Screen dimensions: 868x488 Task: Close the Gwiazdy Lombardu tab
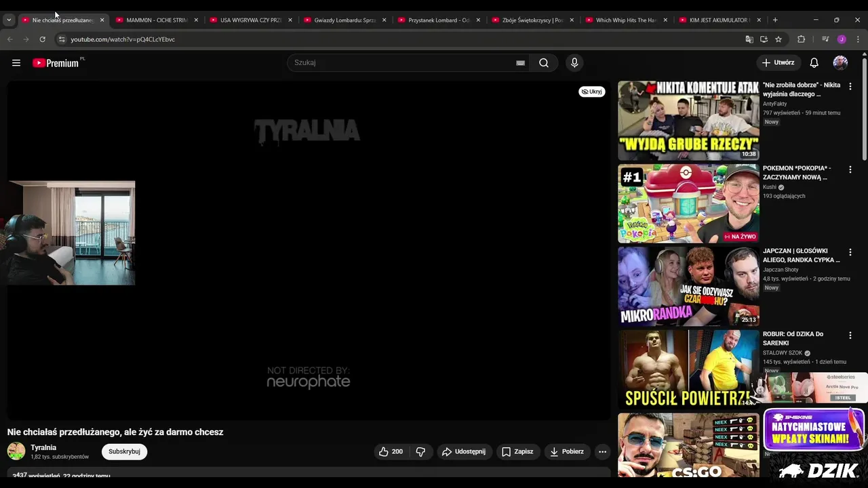tap(384, 20)
